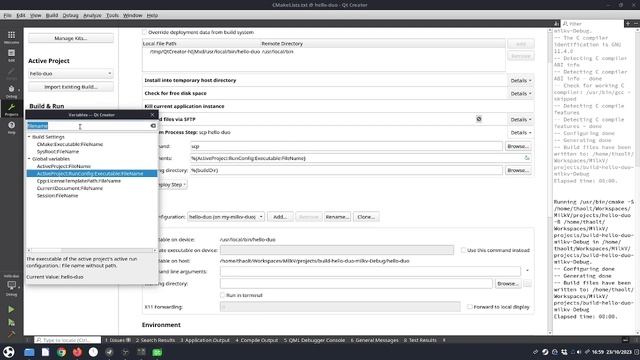
Task: Click the download icon in output pane toolbar
Action: click(x=556, y=24)
